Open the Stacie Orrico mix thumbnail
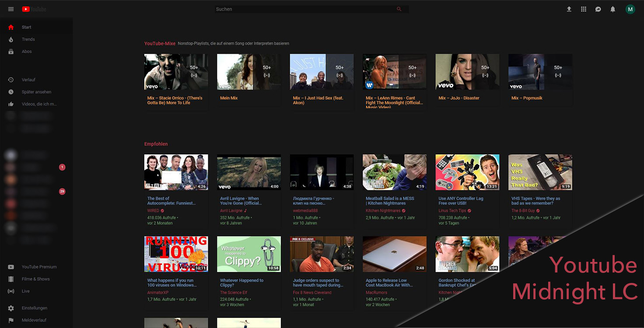 coord(176,72)
